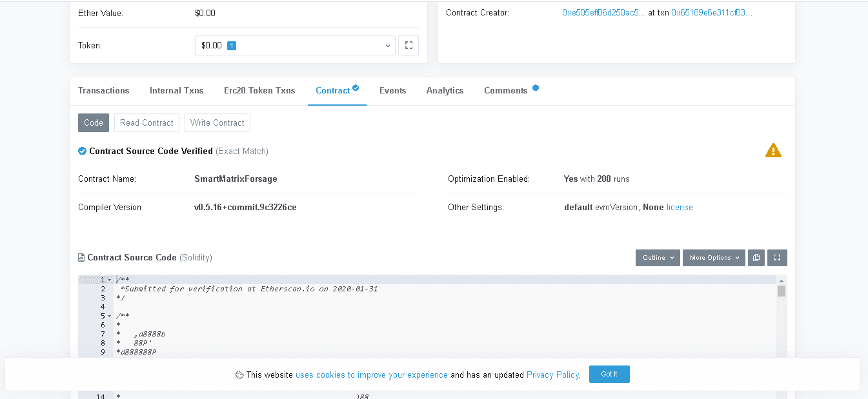Viewport: 868px width, 399px height.
Task: Open the More Options dropdown
Action: coord(713,258)
